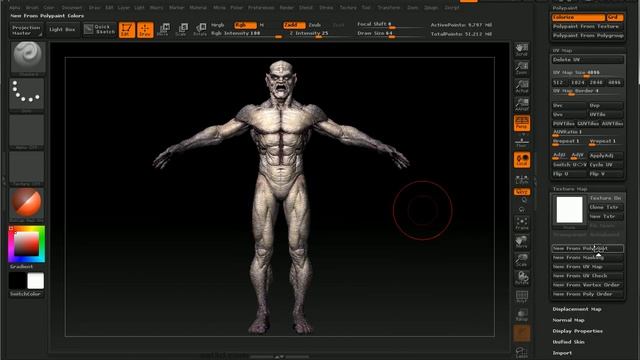Toggle the Local transformations icon

[x=522, y=160]
